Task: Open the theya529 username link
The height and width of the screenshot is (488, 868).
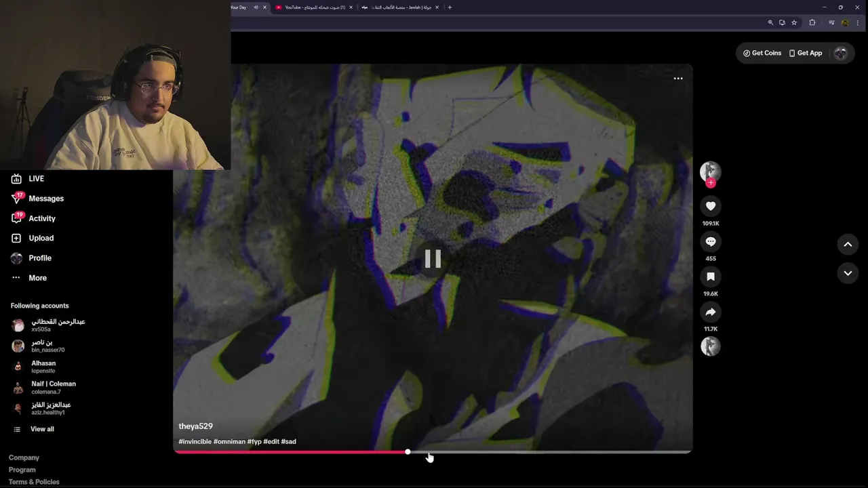Action: (195, 426)
